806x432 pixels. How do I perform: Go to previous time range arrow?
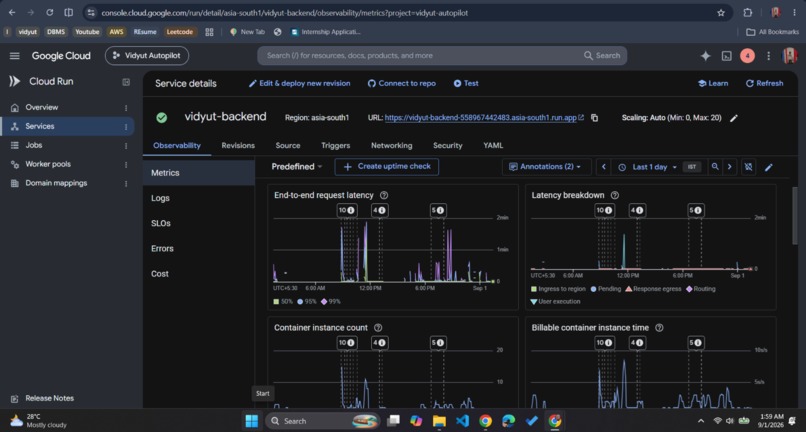[603, 167]
